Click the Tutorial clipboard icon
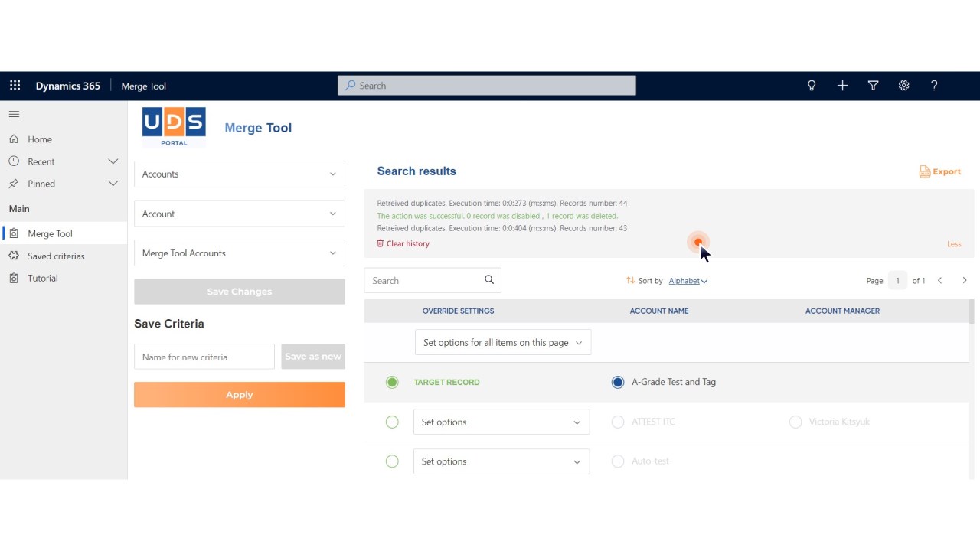Viewport: 980px width, 551px height. pyautogui.click(x=14, y=279)
